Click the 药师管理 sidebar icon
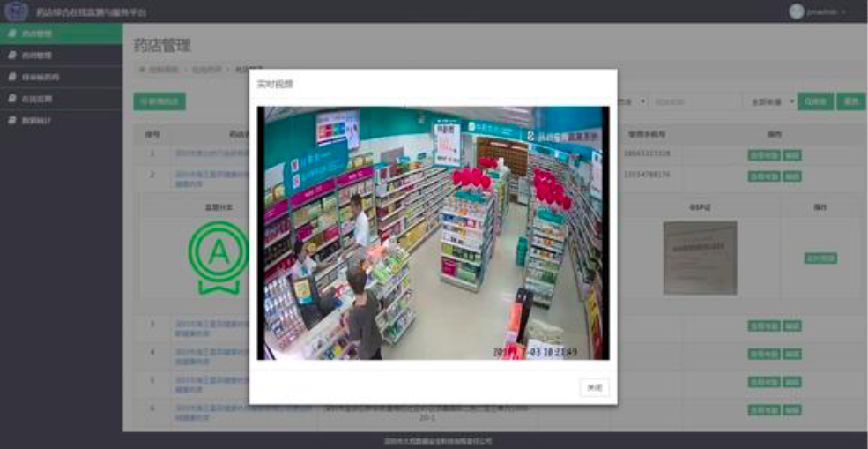 click(12, 56)
